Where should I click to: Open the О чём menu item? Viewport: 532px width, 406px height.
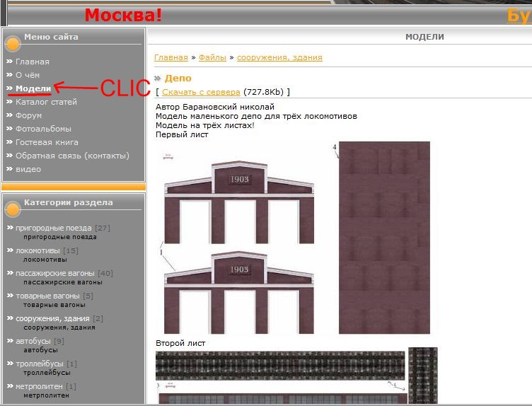point(28,75)
